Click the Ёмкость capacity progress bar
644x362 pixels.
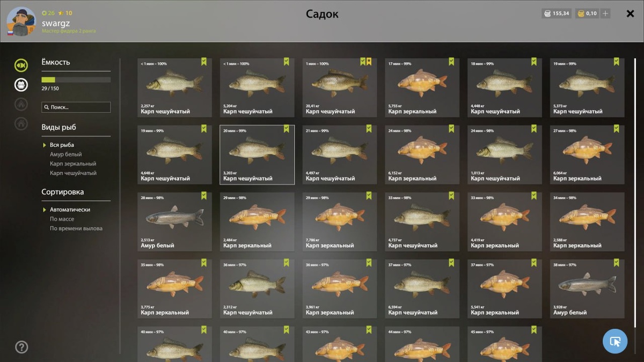point(76,80)
